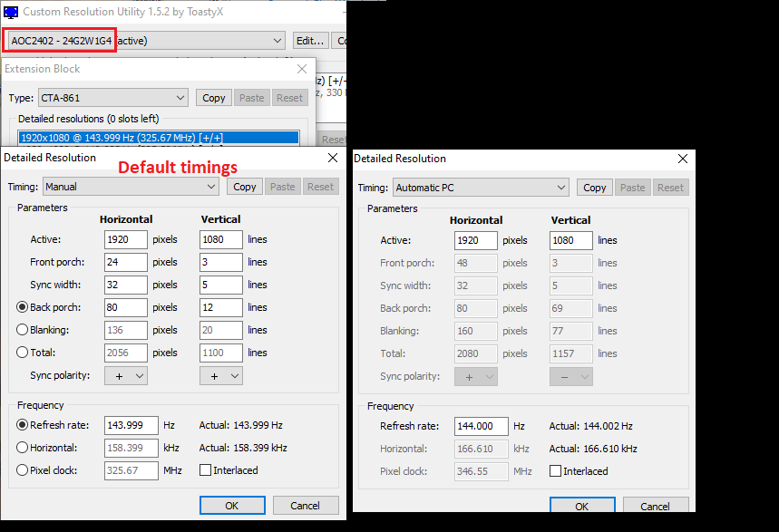The image size is (779, 532).
Task: Close the Extension Block dialog
Action: [x=301, y=69]
